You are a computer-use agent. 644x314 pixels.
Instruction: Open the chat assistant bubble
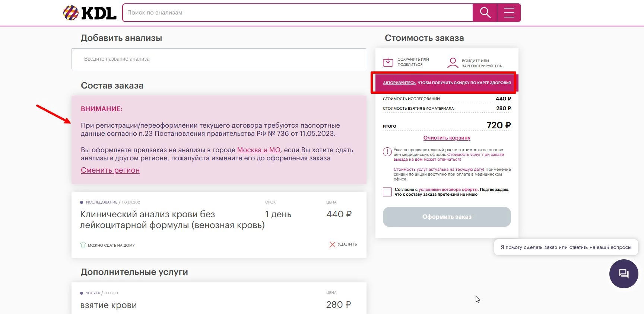[x=624, y=274]
